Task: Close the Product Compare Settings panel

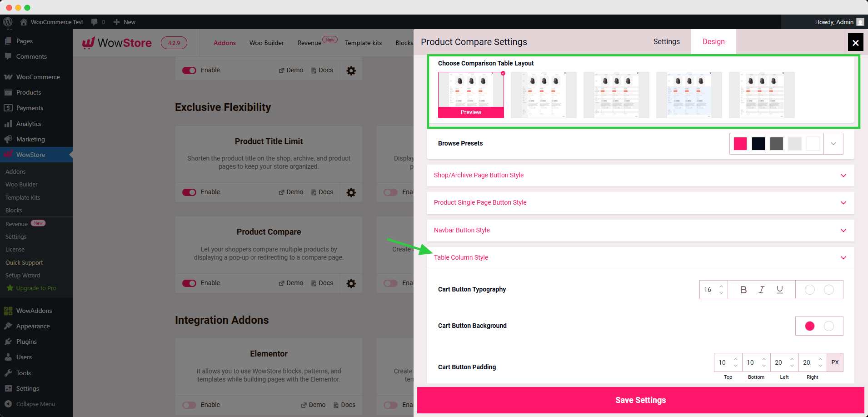Action: (x=856, y=43)
